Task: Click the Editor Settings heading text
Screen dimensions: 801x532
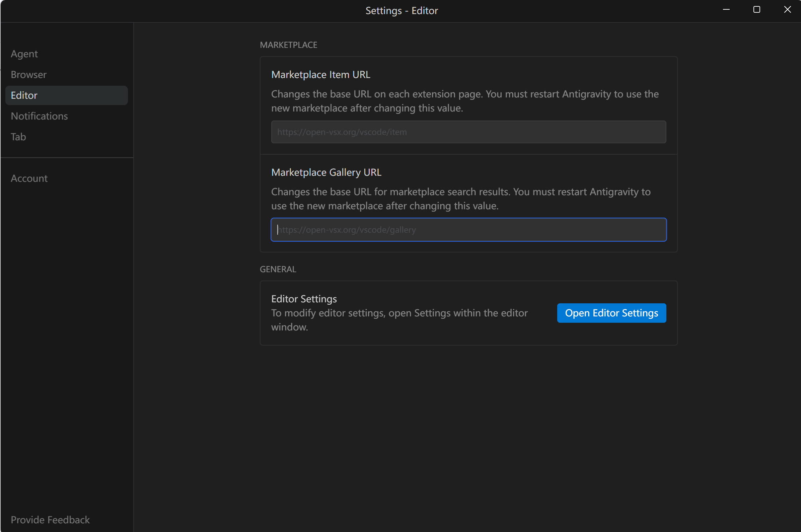Action: [304, 299]
